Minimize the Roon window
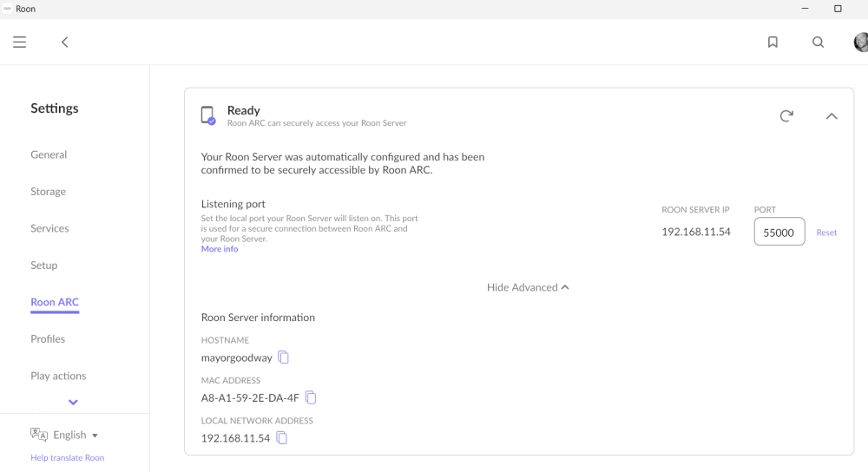Viewport: 868px width, 472px height. 805,9
